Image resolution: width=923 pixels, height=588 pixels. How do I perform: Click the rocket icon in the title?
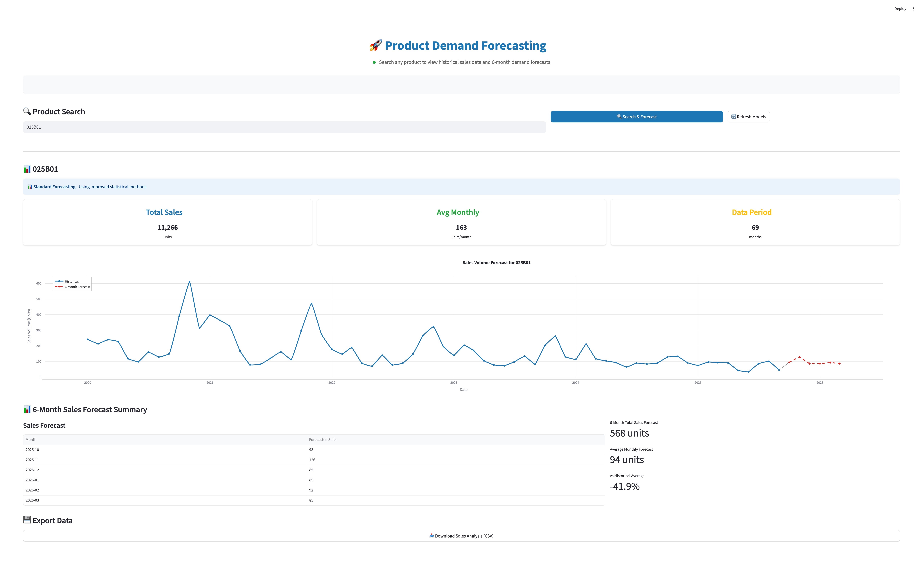(376, 46)
